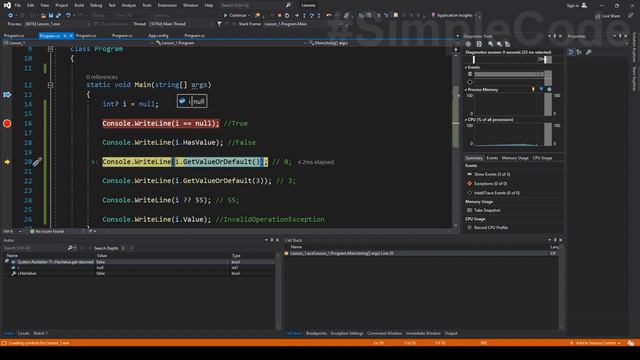The width and height of the screenshot is (640, 360).
Task: Click the Take Snapshot button
Action: pyautogui.click(x=487, y=210)
